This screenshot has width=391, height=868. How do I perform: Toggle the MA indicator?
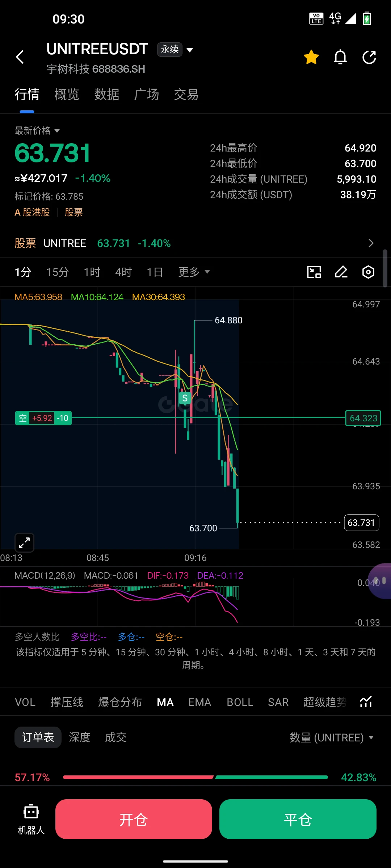(x=165, y=702)
